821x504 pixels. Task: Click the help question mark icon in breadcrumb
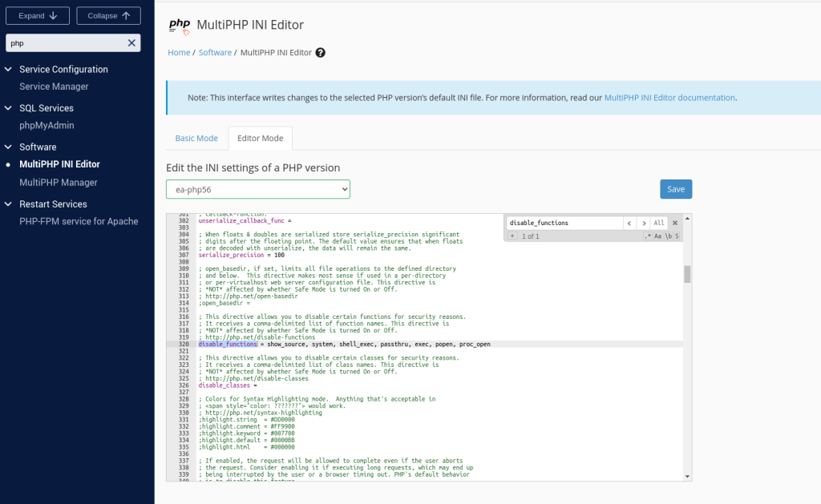[x=321, y=53]
